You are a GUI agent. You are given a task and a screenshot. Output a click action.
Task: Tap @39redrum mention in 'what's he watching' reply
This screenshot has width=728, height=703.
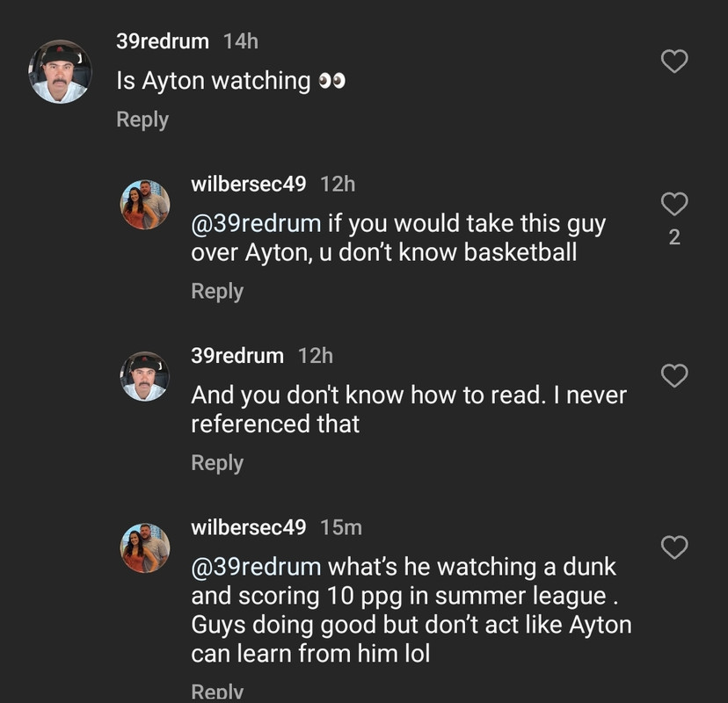(x=256, y=566)
